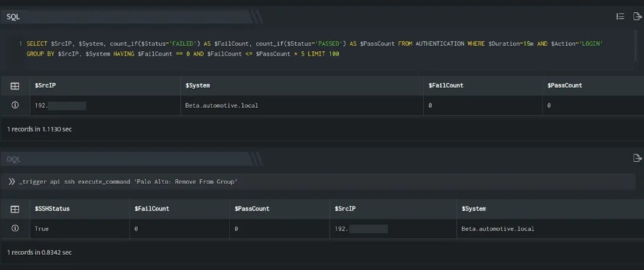The height and width of the screenshot is (270, 644).
Task: Click the table grid icon in DQL results header
Action: click(x=15, y=209)
